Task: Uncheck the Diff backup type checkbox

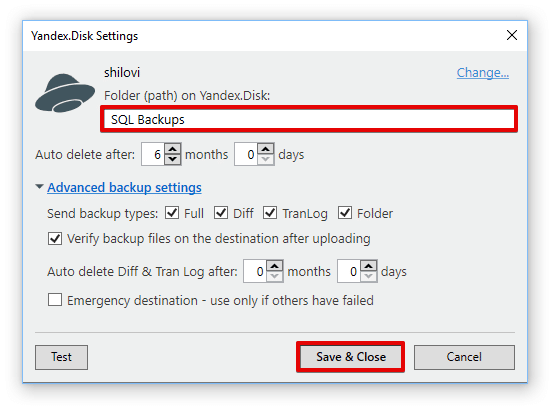Action: coord(221,213)
